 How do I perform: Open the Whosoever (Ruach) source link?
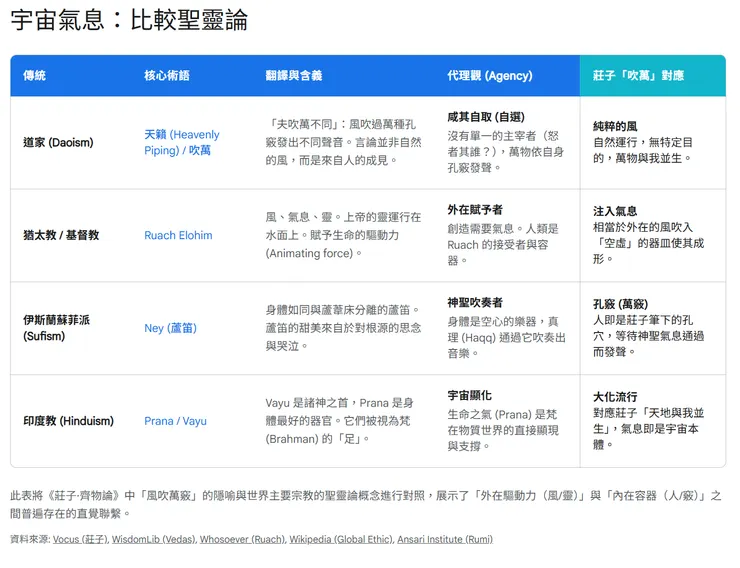click(x=242, y=539)
